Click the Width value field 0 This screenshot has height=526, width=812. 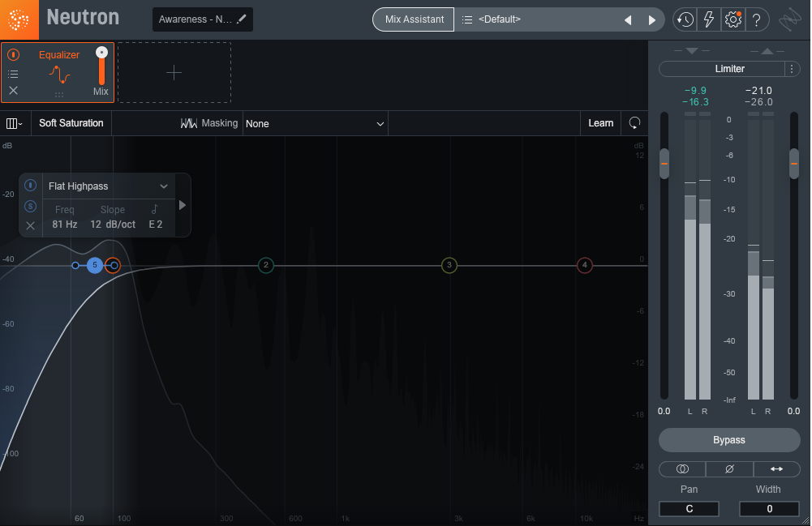pyautogui.click(x=769, y=509)
